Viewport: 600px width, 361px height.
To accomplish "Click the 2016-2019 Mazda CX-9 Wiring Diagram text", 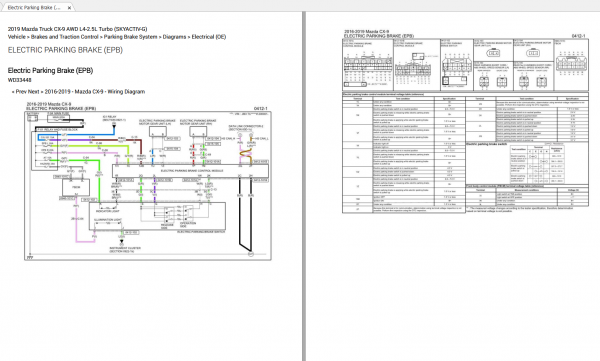I will (95, 91).
